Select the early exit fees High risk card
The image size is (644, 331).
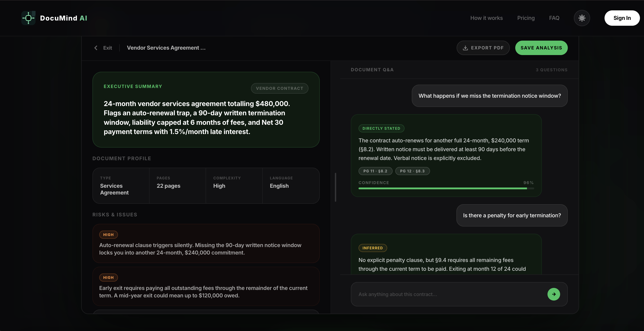click(x=206, y=286)
